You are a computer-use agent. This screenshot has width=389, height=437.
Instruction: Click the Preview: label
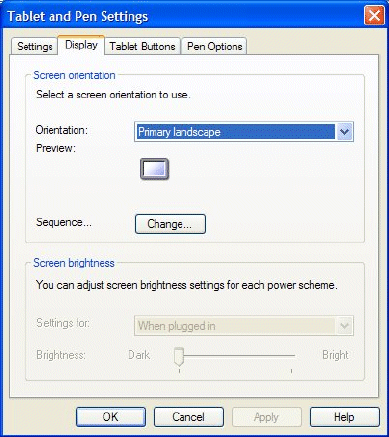point(56,148)
